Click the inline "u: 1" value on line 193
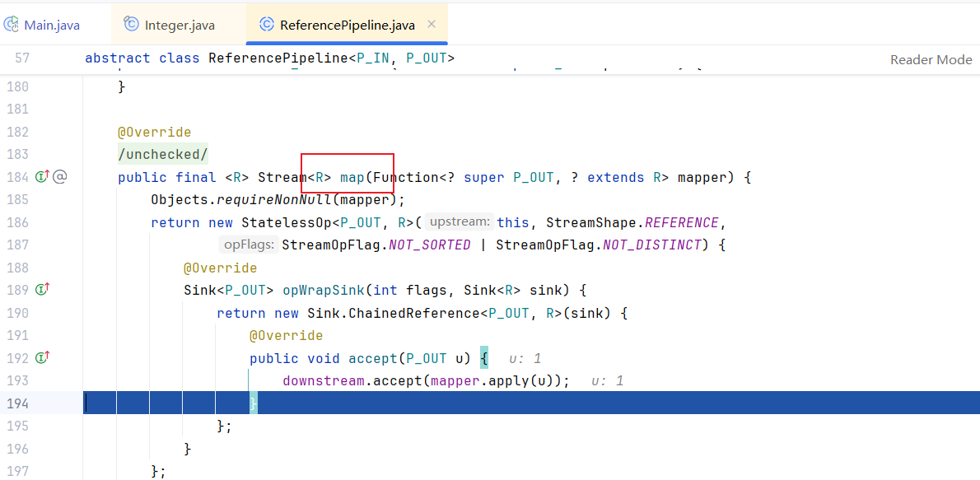The width and height of the screenshot is (980, 480). 607,380
